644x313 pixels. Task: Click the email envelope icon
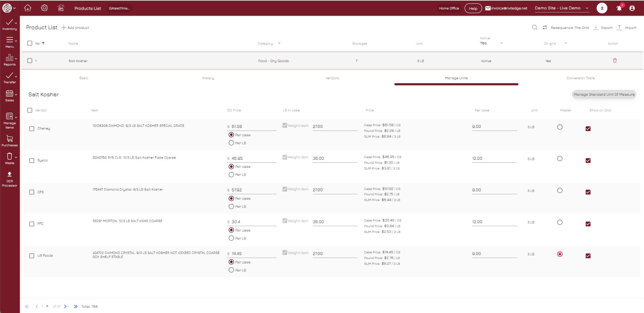coord(488,8)
